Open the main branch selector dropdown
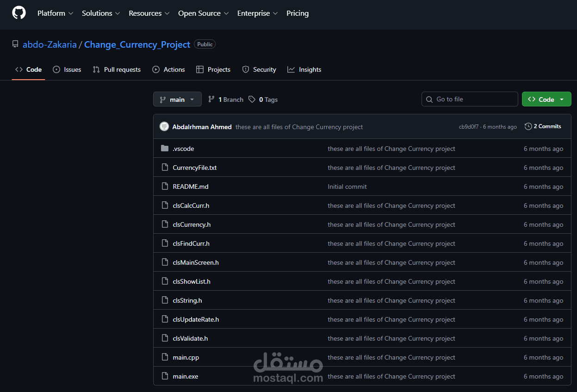The image size is (577, 392). 177,99
